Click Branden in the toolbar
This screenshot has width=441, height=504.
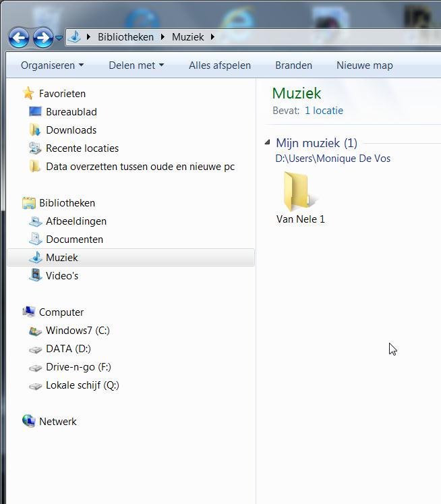(293, 65)
